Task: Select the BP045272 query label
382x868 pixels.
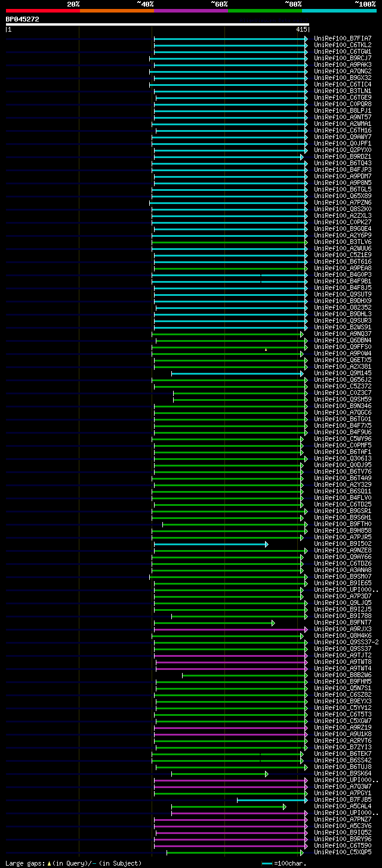Action: 23,19
